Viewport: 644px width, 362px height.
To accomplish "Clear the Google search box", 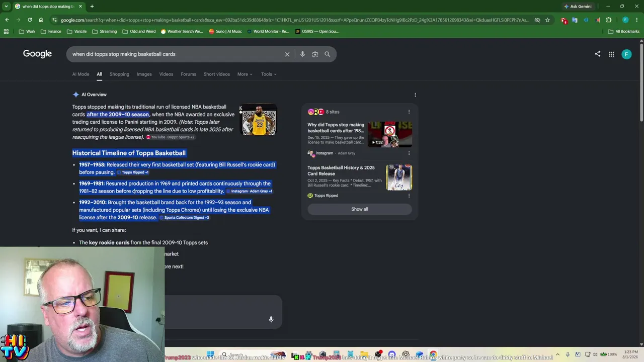I will click(x=287, y=54).
